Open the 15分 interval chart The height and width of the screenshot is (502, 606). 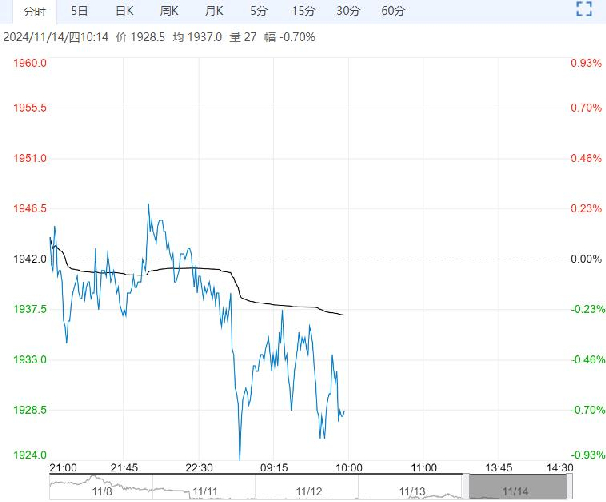(x=303, y=11)
